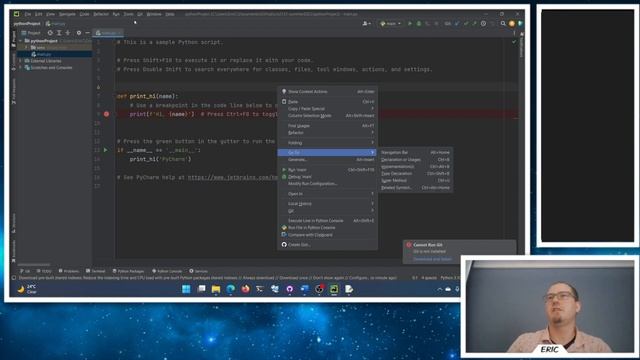The width and height of the screenshot is (640, 360).
Task: Click Run File in Python Console entry
Action: pos(327,227)
